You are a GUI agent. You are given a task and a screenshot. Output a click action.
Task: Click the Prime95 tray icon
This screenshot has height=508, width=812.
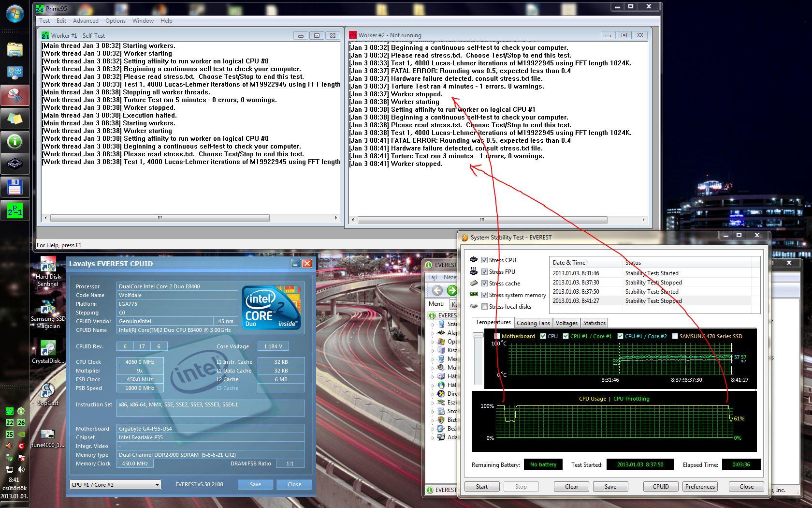tap(9, 411)
